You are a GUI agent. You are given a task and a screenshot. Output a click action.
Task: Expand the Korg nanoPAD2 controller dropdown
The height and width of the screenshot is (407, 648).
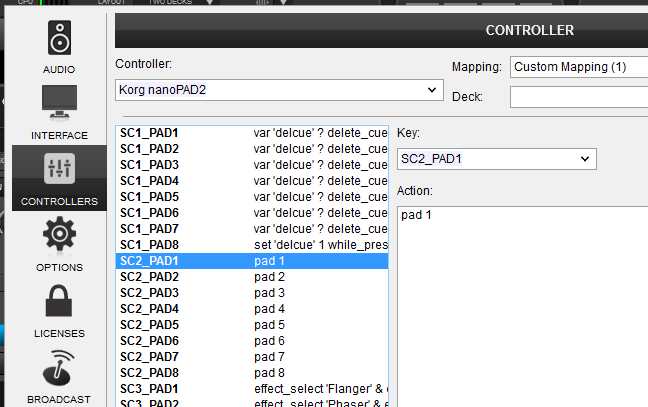pos(279,90)
